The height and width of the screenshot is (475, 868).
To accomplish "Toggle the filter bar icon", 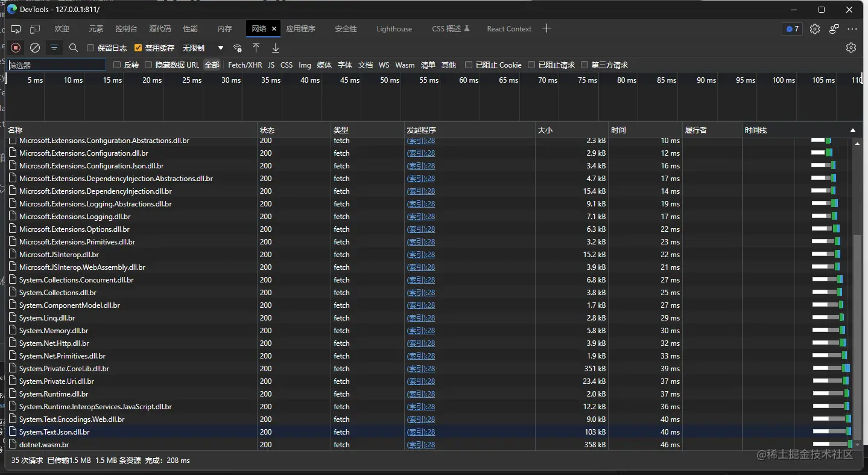I will click(54, 48).
